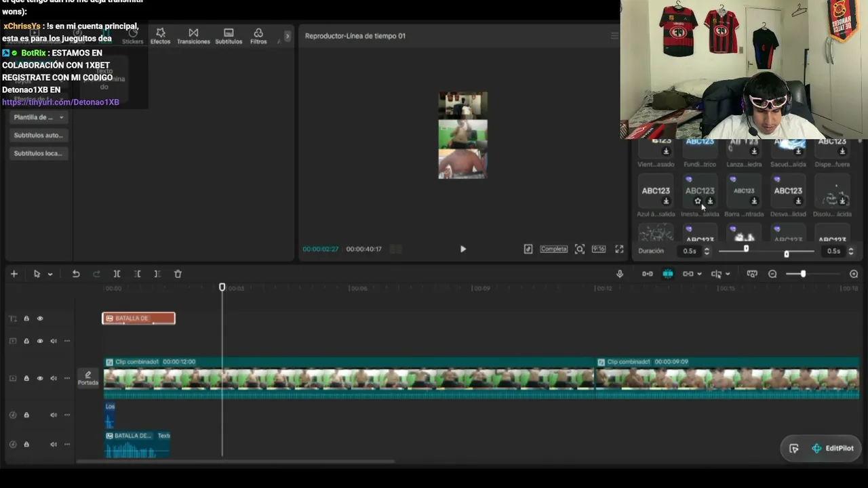Start voice recording with microphone icon
Screen dimensions: 868x488
click(620, 274)
